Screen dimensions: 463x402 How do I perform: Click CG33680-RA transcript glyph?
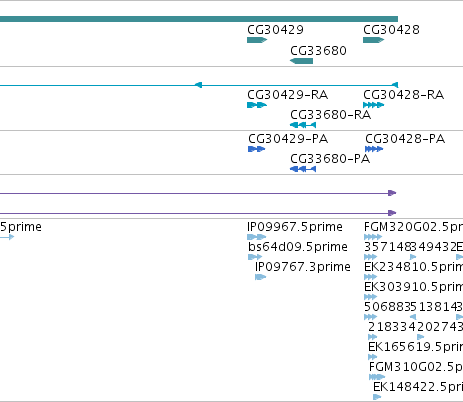(x=303, y=125)
